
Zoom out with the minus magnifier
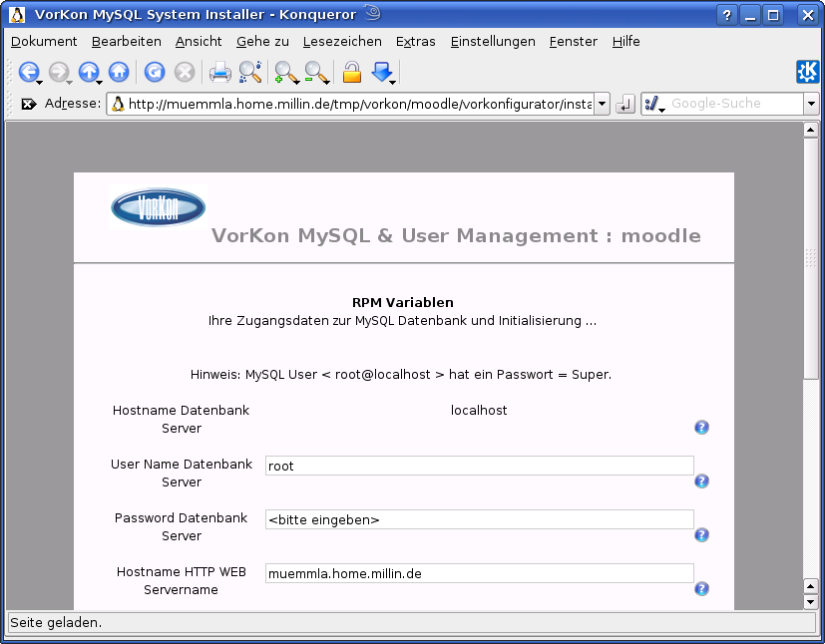coord(315,72)
